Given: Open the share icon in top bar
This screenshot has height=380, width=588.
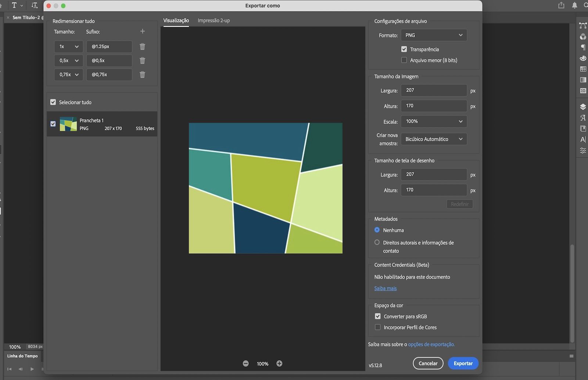Looking at the screenshot, I should coord(561,6).
